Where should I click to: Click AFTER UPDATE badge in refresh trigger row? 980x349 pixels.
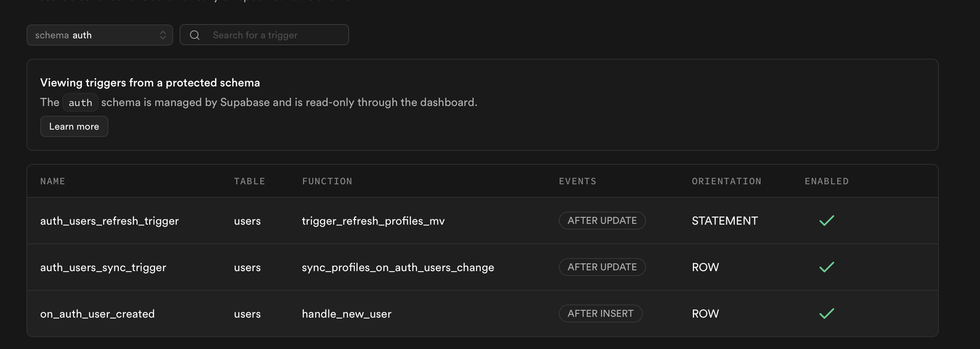click(602, 221)
